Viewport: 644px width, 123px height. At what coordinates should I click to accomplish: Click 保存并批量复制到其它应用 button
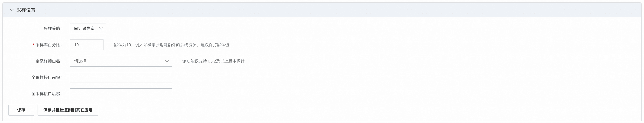pos(68,110)
